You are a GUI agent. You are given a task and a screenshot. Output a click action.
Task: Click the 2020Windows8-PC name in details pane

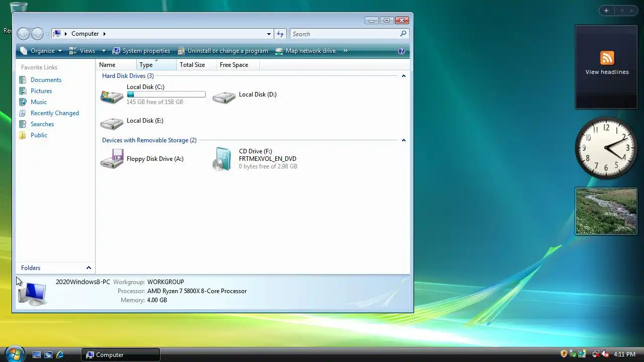[83, 282]
